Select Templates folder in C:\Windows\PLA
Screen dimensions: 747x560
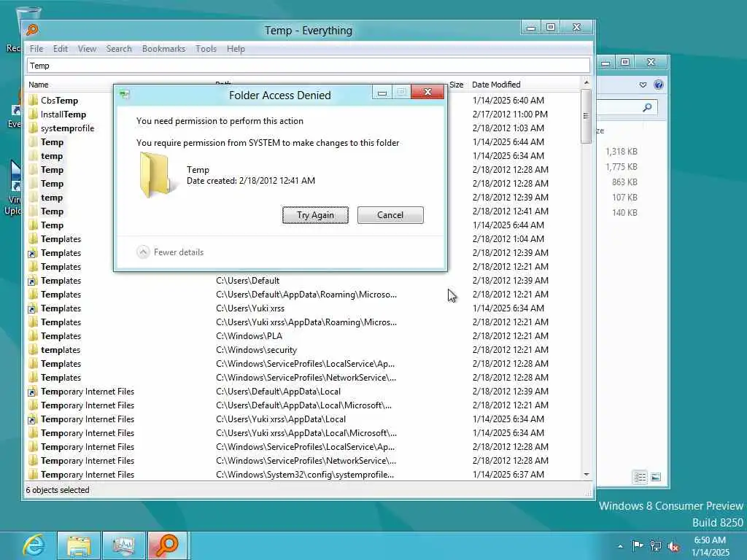[61, 335]
